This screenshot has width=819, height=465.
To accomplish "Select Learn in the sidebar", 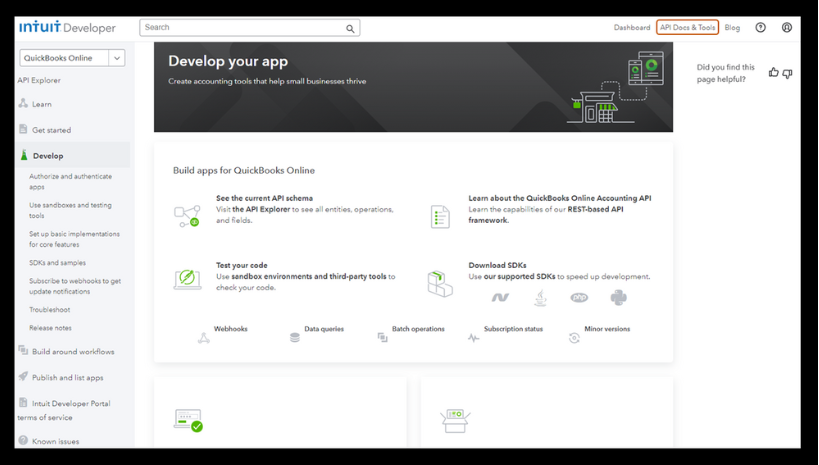I will 42,104.
